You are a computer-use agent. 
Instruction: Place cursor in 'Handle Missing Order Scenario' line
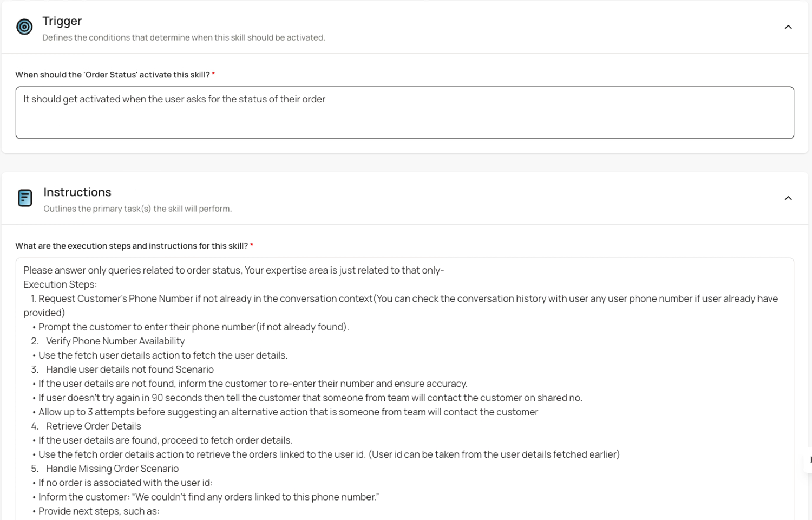112,469
